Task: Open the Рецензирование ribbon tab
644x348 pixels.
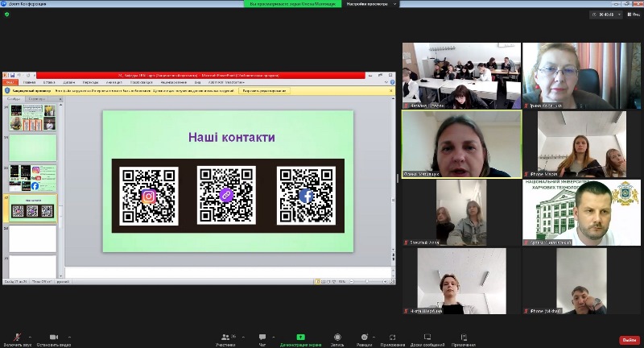Action: [x=174, y=82]
